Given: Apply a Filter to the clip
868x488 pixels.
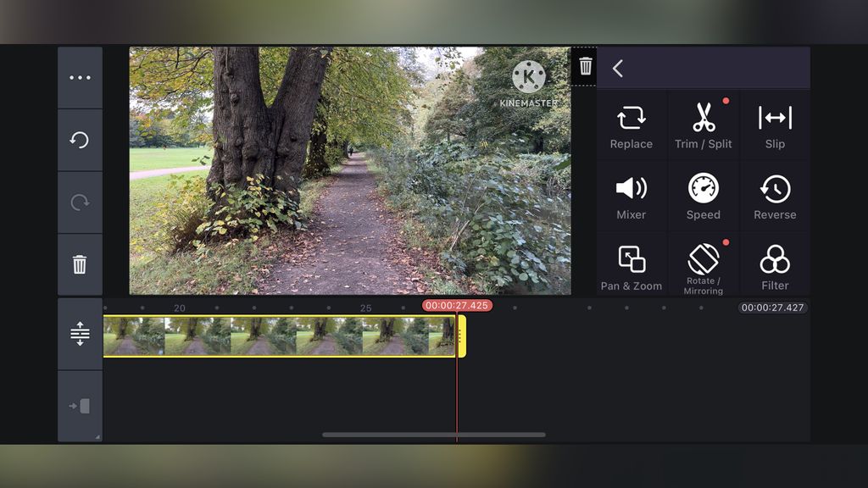Looking at the screenshot, I should [774, 264].
